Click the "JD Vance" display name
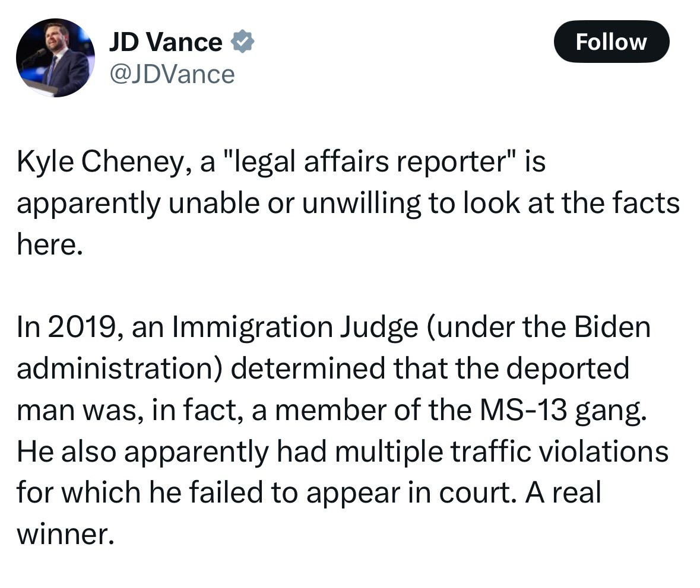The image size is (700, 588). pyautogui.click(x=165, y=42)
